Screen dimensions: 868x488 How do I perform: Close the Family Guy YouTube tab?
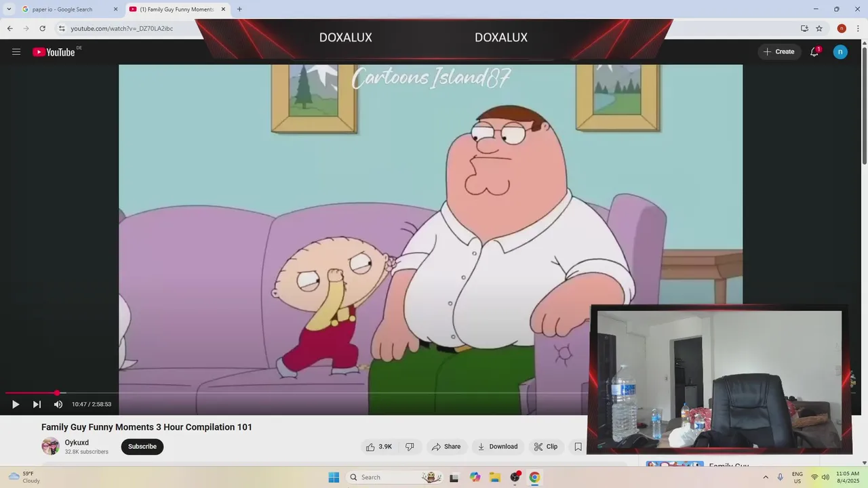[x=223, y=9]
